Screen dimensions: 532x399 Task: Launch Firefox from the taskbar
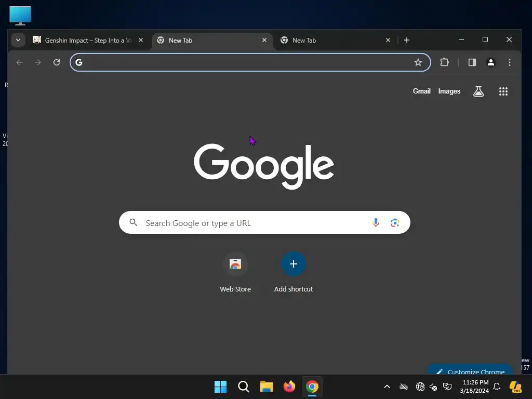coord(289,387)
